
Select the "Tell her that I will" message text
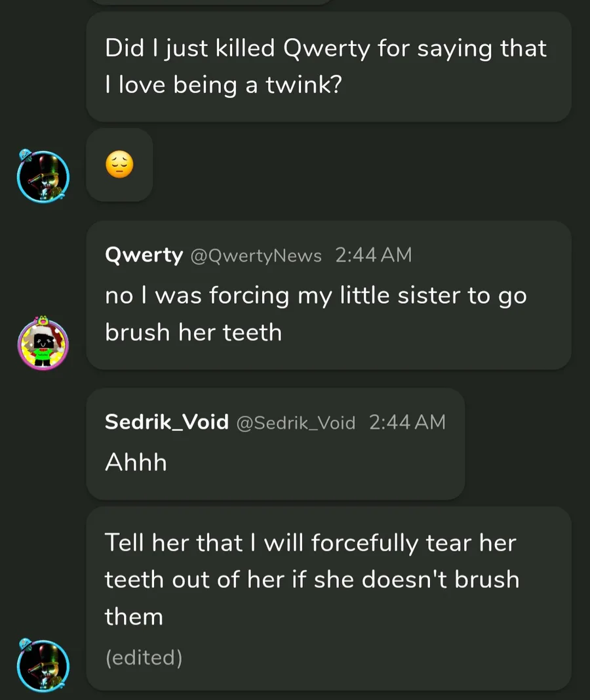click(x=311, y=579)
